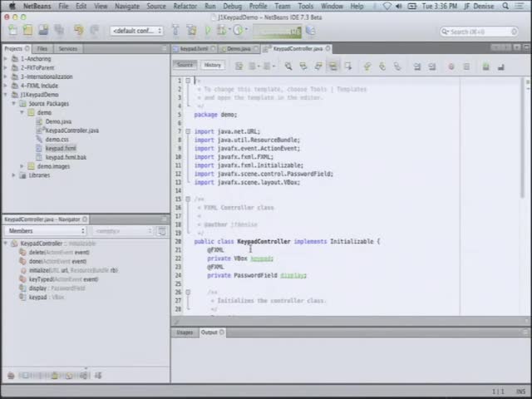Click the Comment icon in editor toolbar
The width and height of the screenshot is (532, 399).
[485, 66]
